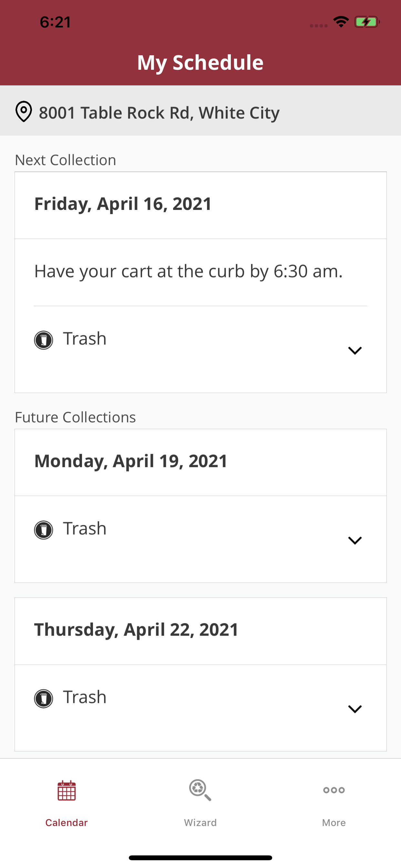401x868 pixels.
Task: Open the Calendar tab icon
Action: point(67,790)
